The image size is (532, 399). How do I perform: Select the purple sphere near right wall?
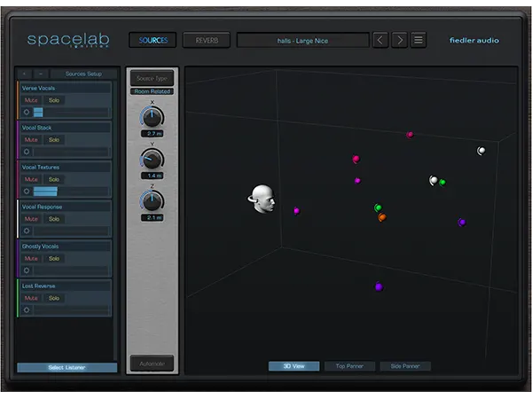click(462, 223)
